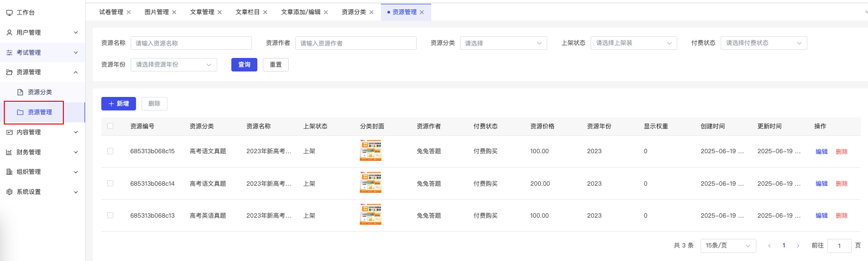Edit the 685313b068c13 row

821,216
